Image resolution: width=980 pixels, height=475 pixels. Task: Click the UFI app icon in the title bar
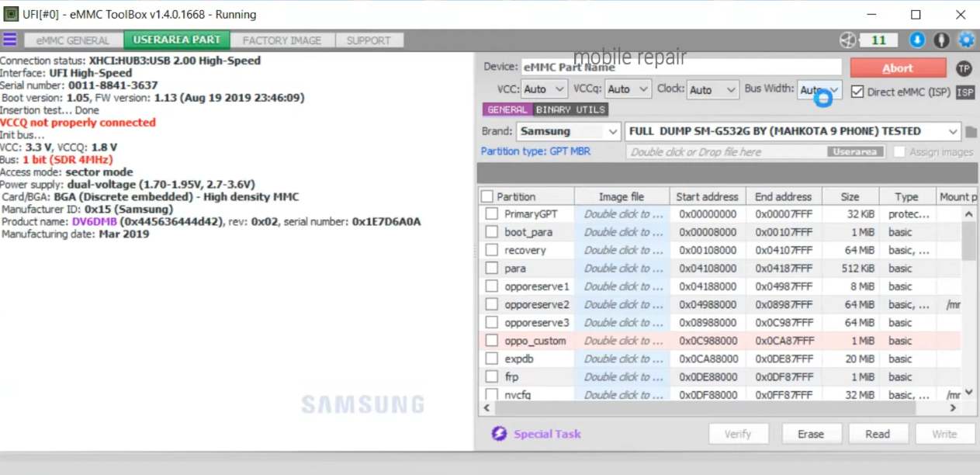tap(12, 14)
